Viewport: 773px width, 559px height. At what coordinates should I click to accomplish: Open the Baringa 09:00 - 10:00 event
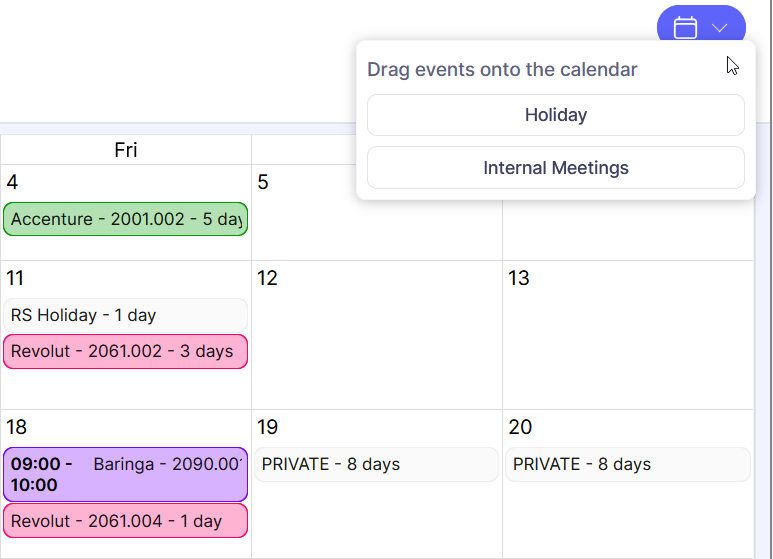tap(125, 474)
